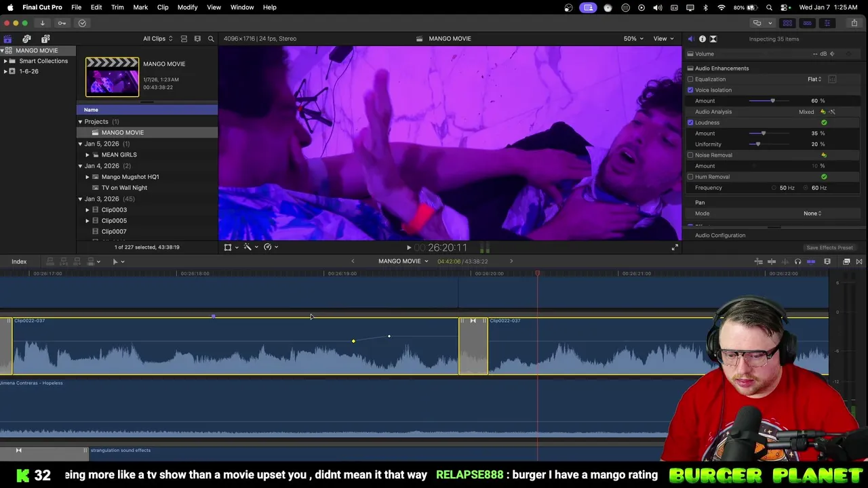Open the Keyword Editor key icon
This screenshot has width=868, height=488.
coord(62,23)
